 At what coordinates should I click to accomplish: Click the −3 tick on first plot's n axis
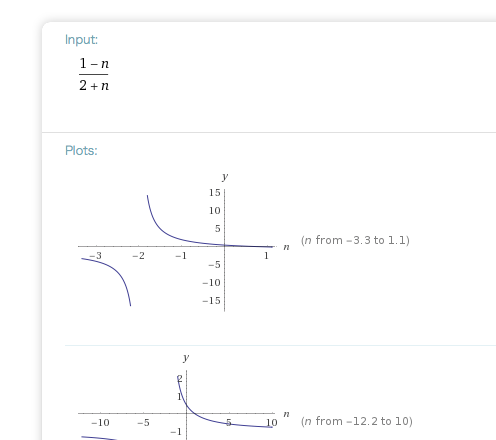(95, 256)
